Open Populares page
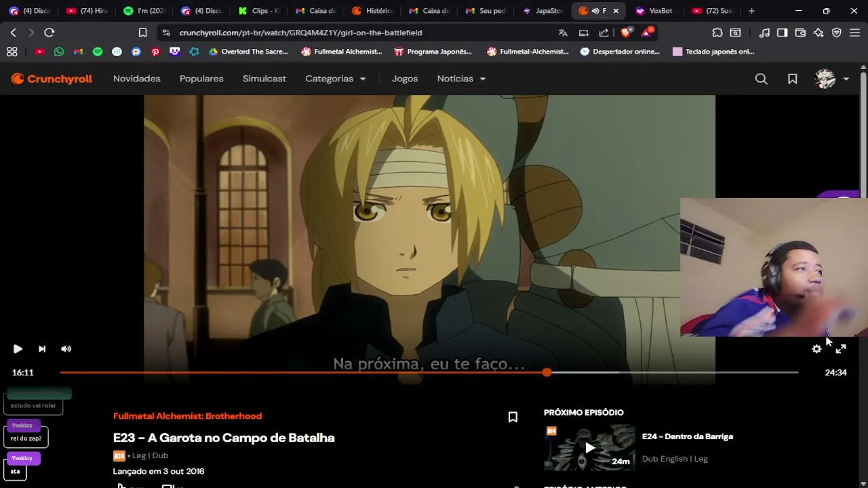This screenshot has width=868, height=488. (x=201, y=79)
